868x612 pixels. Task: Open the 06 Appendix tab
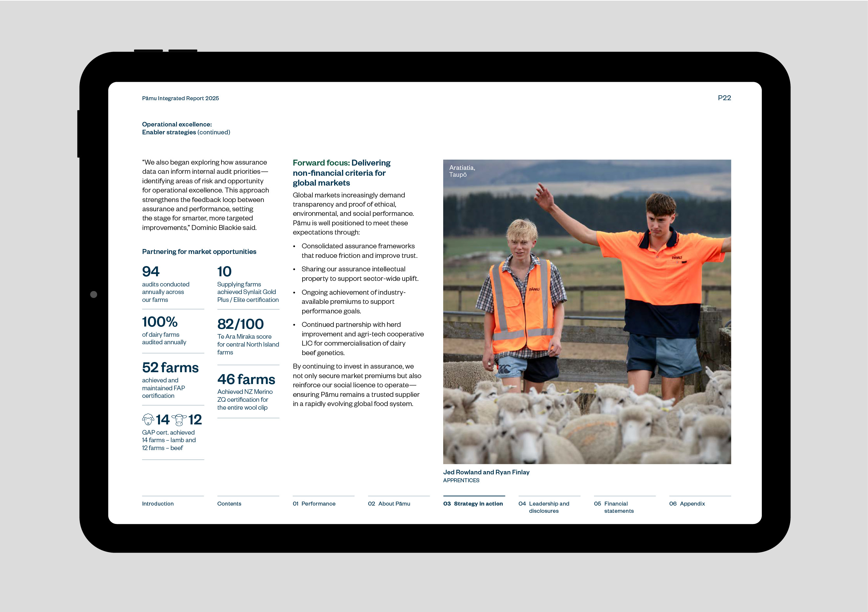pos(687,504)
